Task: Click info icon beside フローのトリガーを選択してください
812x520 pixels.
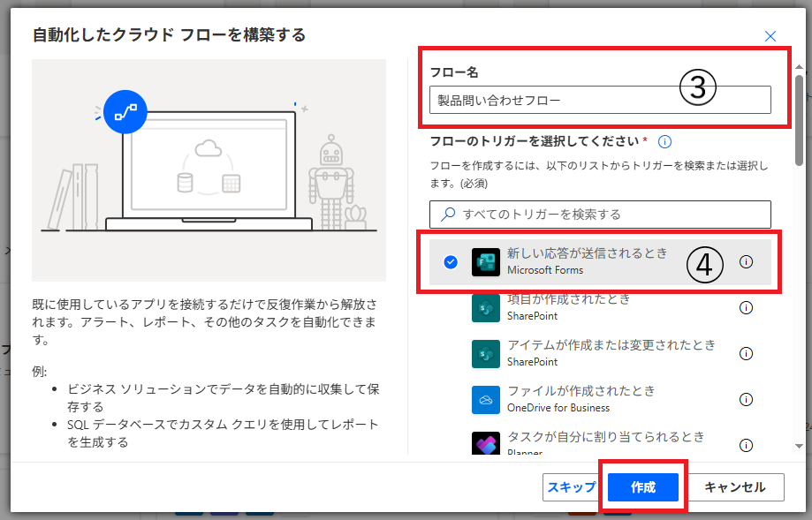Action: pos(665,141)
